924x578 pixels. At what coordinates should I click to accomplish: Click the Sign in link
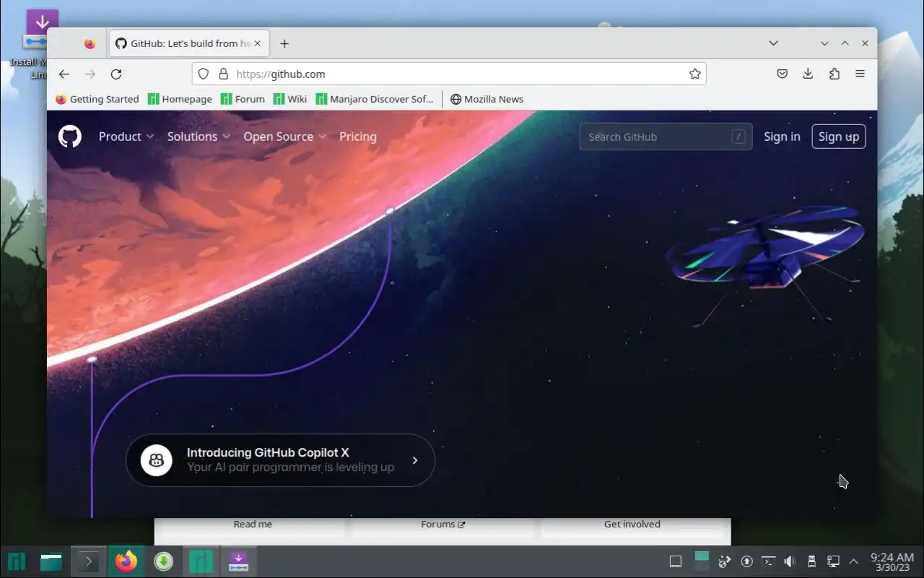782,137
